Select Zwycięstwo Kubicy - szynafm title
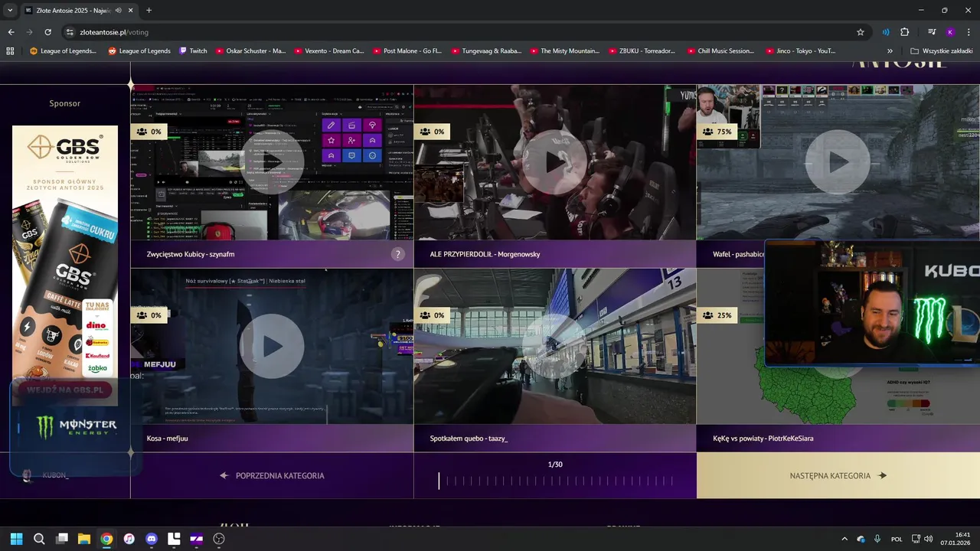Screen dimensions: 980x551 pos(191,254)
